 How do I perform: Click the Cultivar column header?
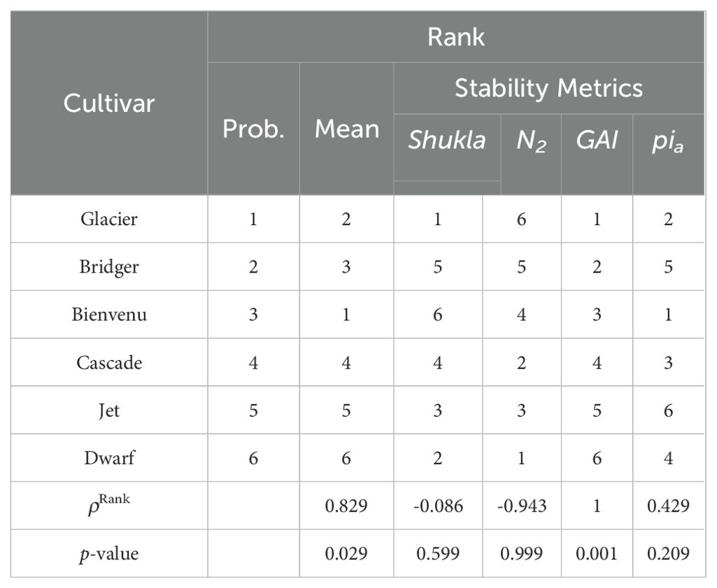click(108, 103)
